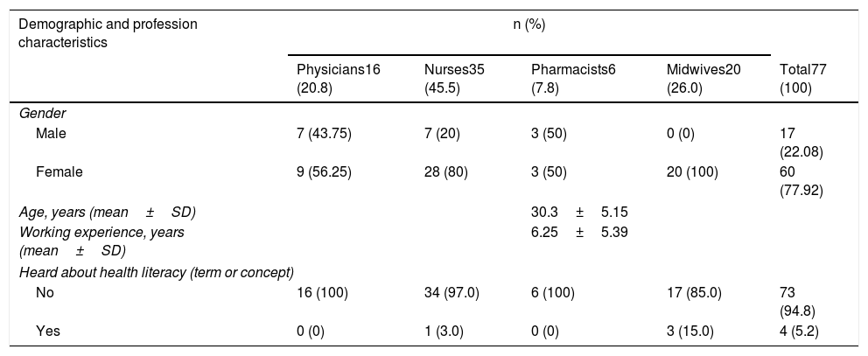Image resolution: width=868 pixels, height=356 pixels.
Task: Click the Gender section label
Action: click(41, 115)
